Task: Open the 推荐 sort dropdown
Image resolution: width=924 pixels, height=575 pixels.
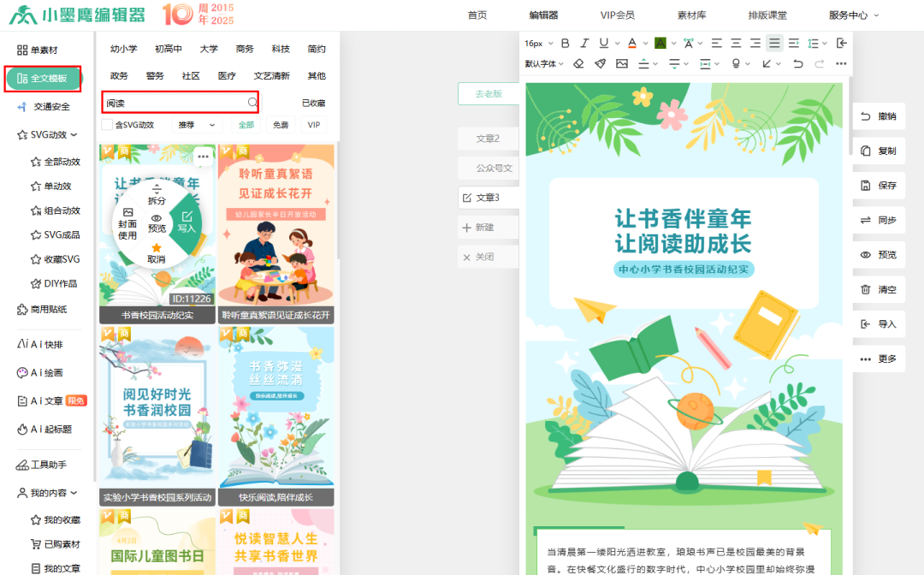Action: tap(198, 125)
